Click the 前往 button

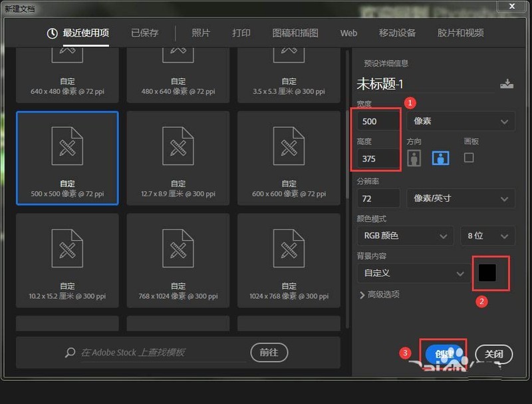point(269,353)
